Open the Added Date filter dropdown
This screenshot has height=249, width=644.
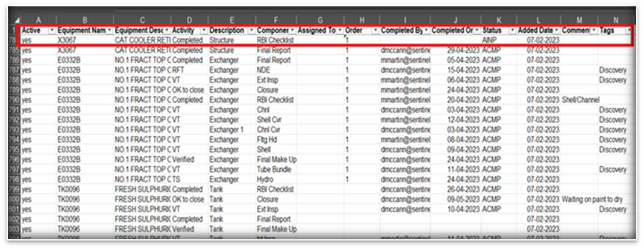pos(556,31)
